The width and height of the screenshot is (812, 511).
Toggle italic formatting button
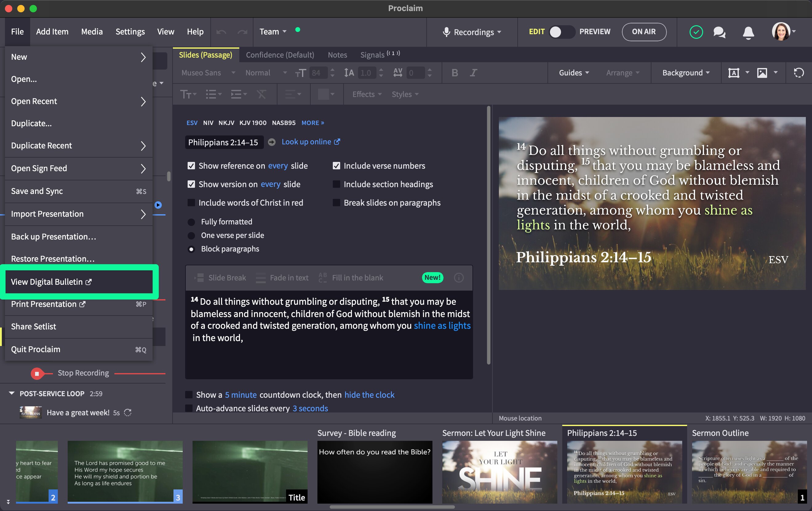[x=473, y=73]
